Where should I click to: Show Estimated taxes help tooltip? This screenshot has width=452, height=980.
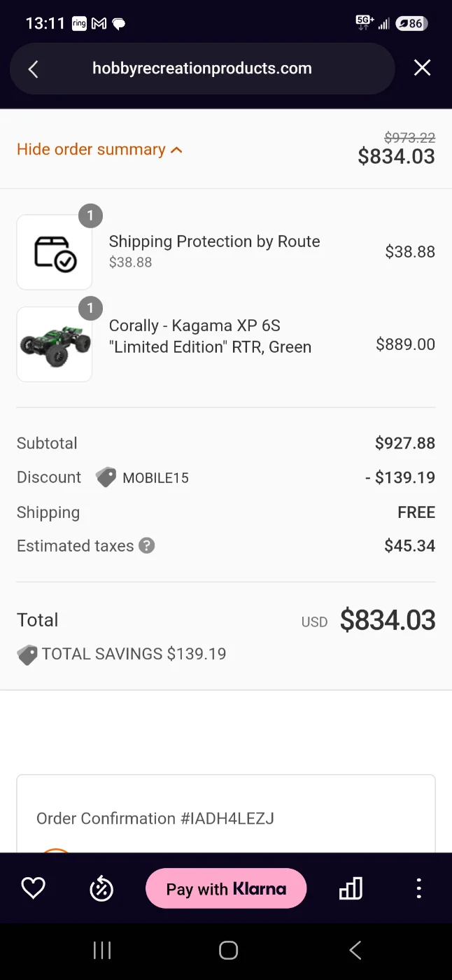click(x=146, y=545)
